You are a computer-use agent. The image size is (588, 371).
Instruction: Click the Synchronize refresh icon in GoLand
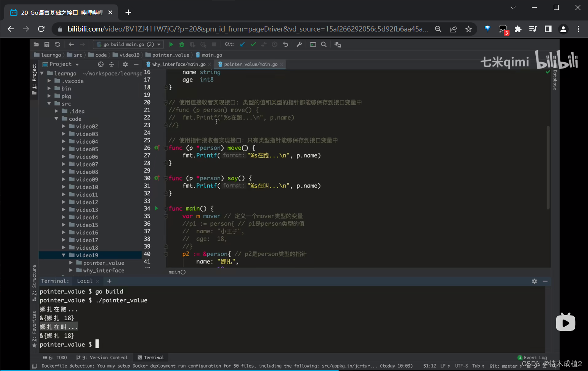(x=58, y=44)
